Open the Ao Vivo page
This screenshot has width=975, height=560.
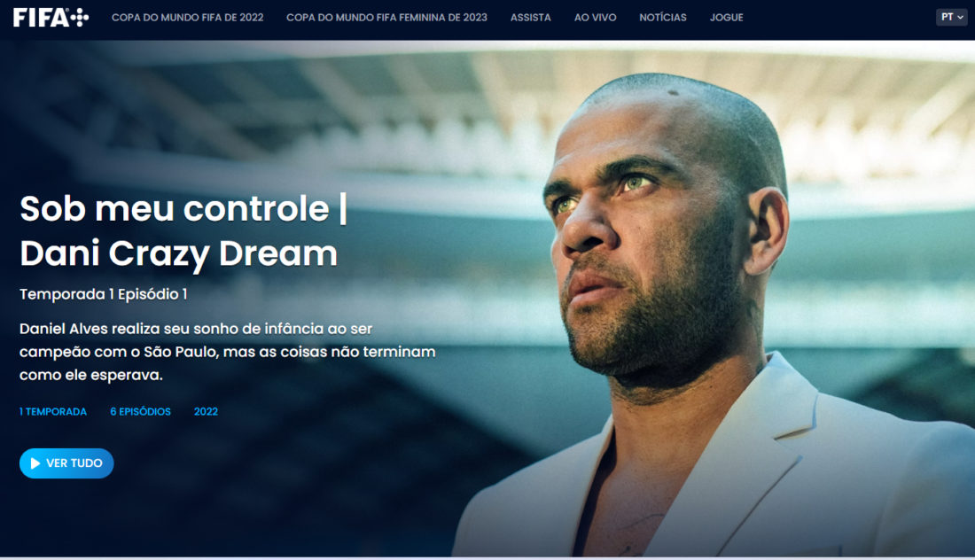coord(595,18)
